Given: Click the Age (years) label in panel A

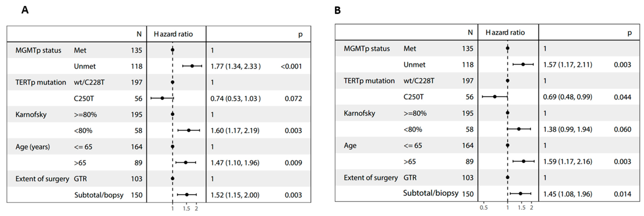Looking at the screenshot, I should click(x=33, y=147).
